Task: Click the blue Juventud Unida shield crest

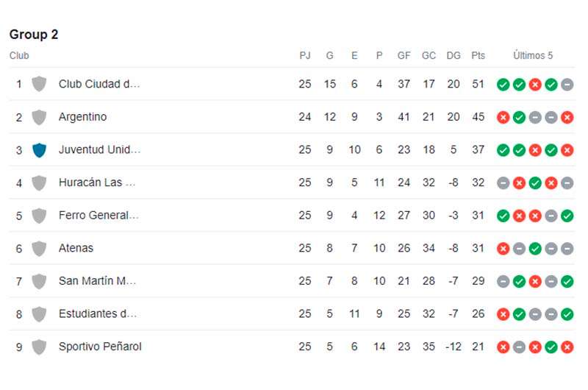Action: [x=40, y=150]
